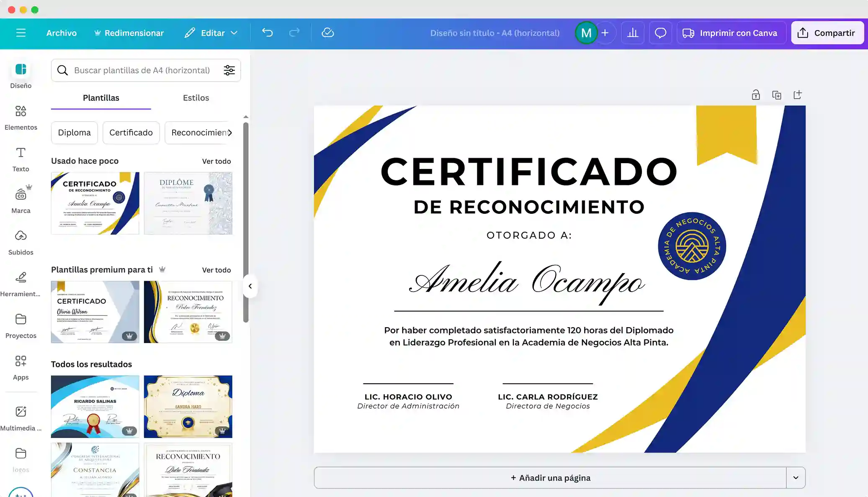Open the search filter options icon
This screenshot has height=497, width=868.
[229, 70]
